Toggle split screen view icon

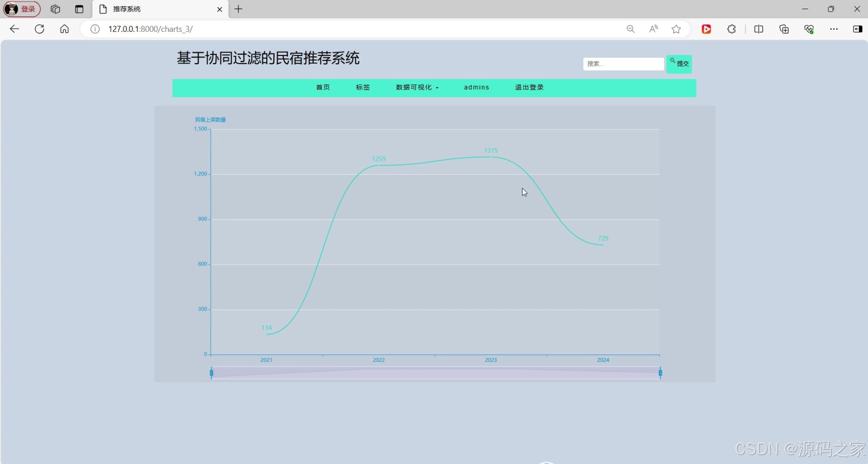pos(758,29)
